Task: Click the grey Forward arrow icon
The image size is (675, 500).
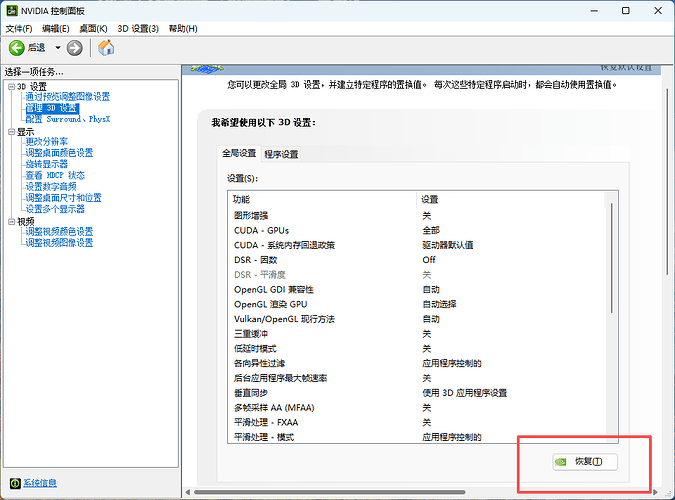Action: pos(74,48)
